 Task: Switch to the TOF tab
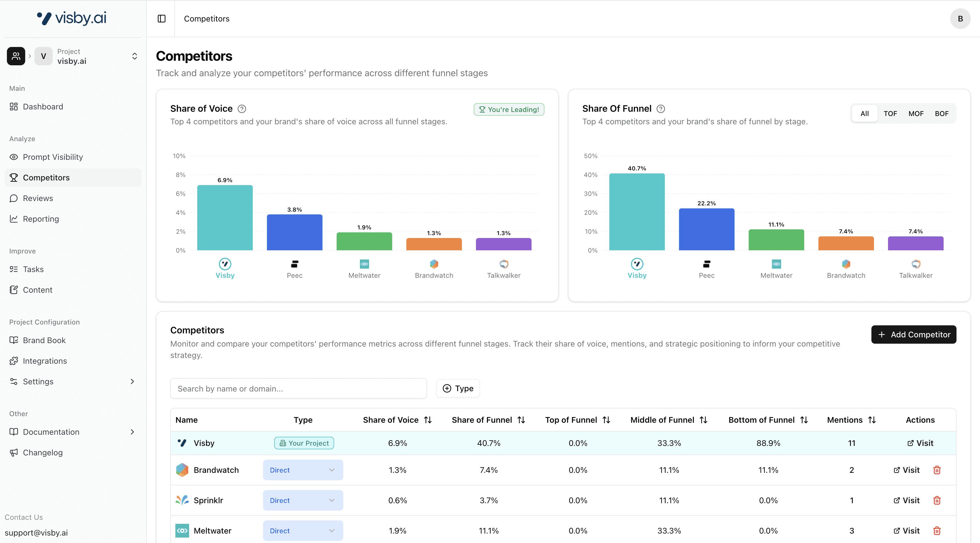pyautogui.click(x=890, y=113)
